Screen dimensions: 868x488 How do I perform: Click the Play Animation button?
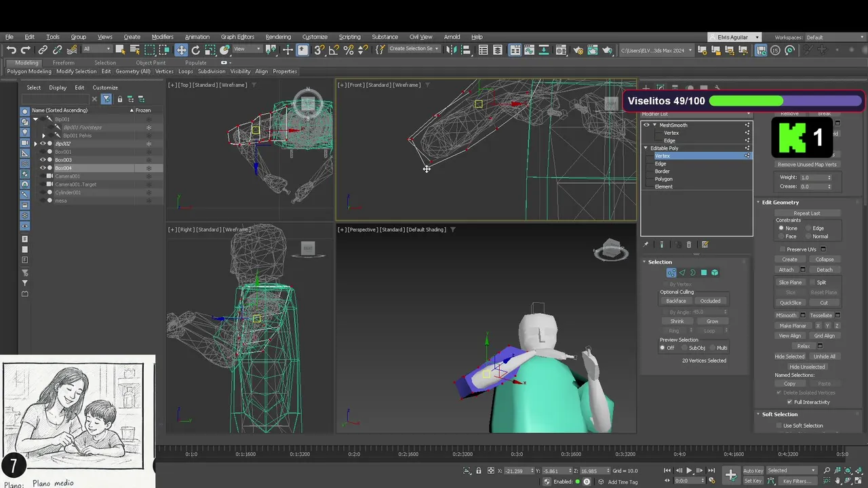(x=690, y=470)
